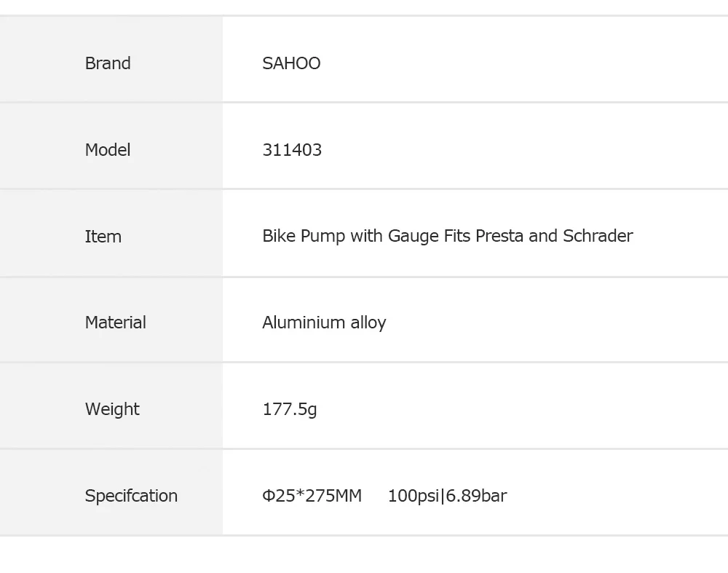The image size is (728, 573).
Task: Select the Aluminium alloy value
Action: [x=324, y=323]
